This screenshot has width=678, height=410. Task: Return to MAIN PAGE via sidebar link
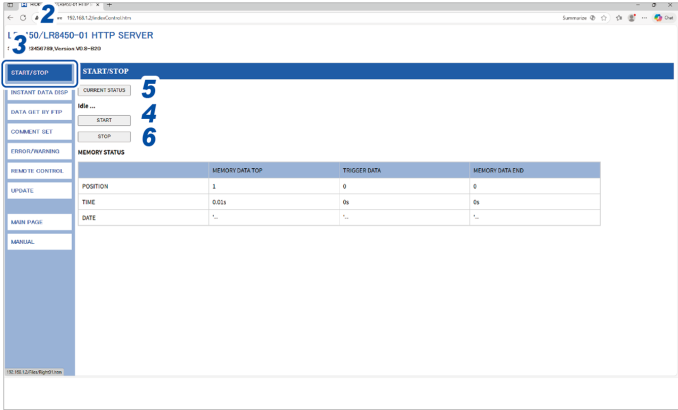tap(38, 222)
